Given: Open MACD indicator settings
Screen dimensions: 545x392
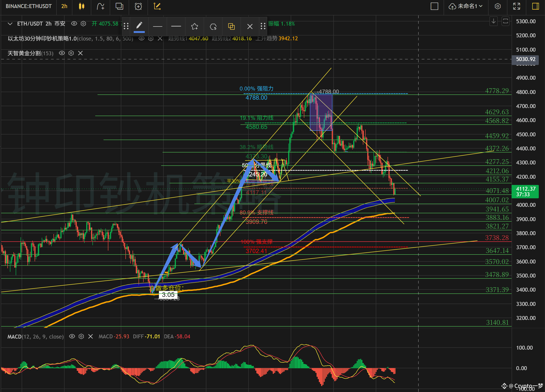Looking at the screenshot, I should click(x=81, y=336).
